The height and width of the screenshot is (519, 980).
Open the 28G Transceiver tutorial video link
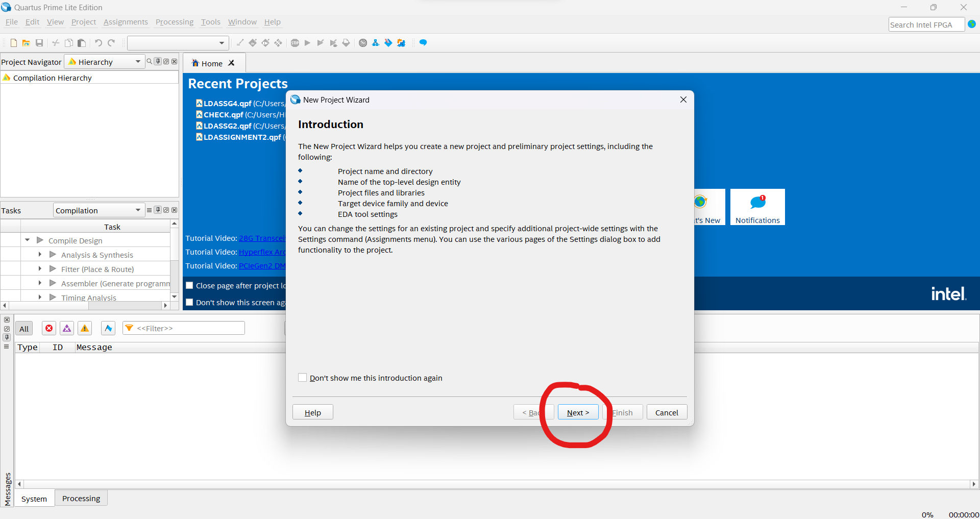click(x=262, y=238)
